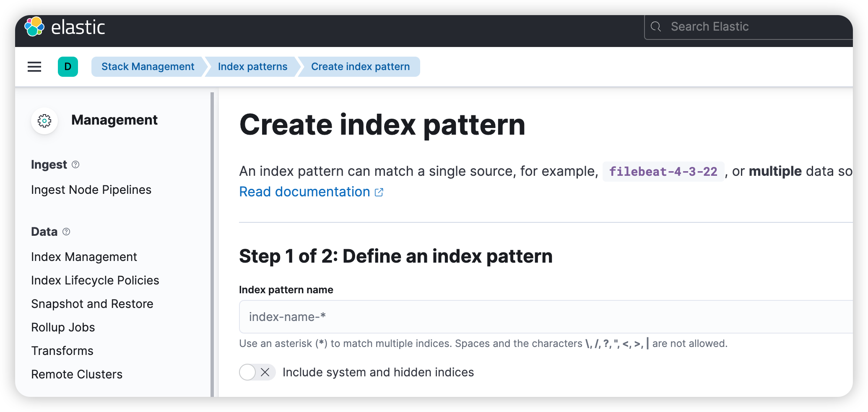Image resolution: width=868 pixels, height=412 pixels.
Task: Click the Create index pattern breadcrumb
Action: pos(361,67)
